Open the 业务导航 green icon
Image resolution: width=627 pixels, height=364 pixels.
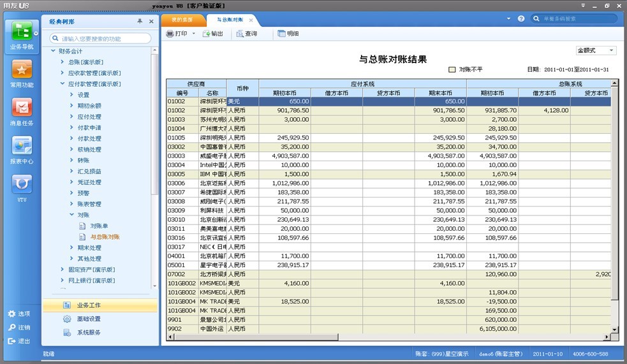click(22, 31)
